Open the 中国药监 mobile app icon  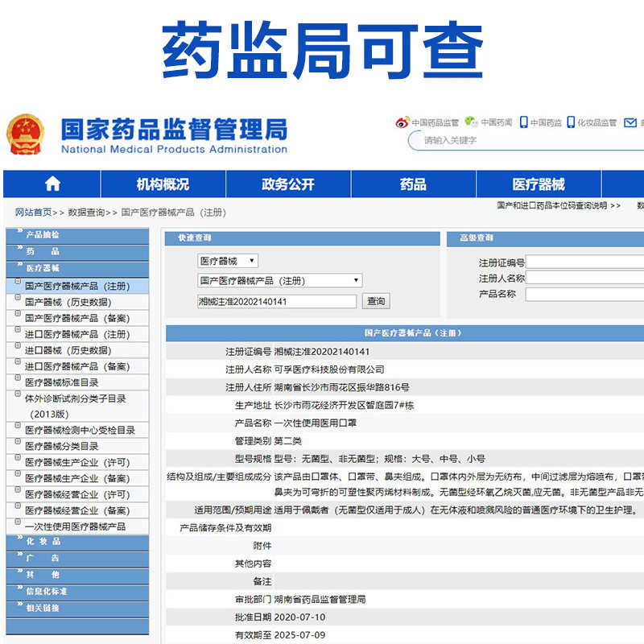point(524,122)
